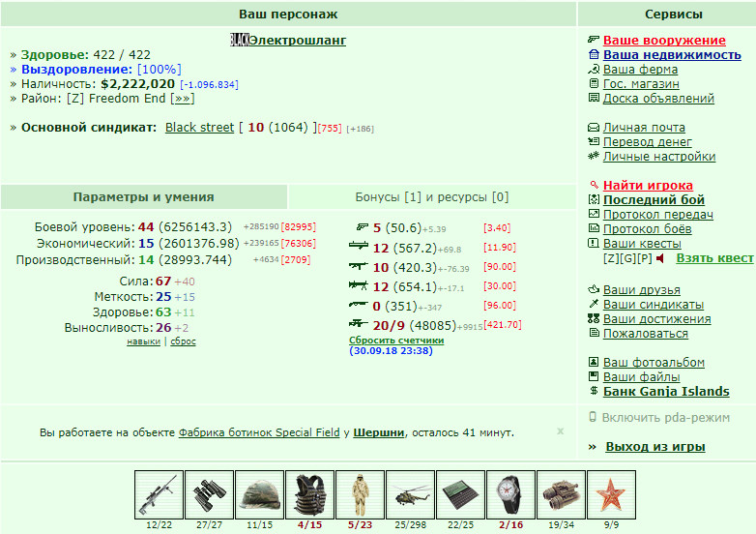The image size is (756, 534).
Task: Expand district map via [»»] link
Action: tap(183, 99)
